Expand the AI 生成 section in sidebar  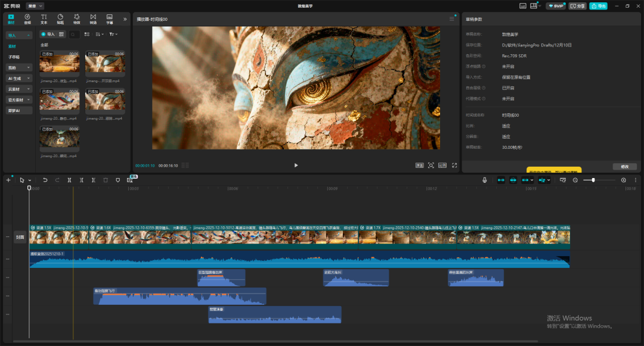tap(19, 78)
